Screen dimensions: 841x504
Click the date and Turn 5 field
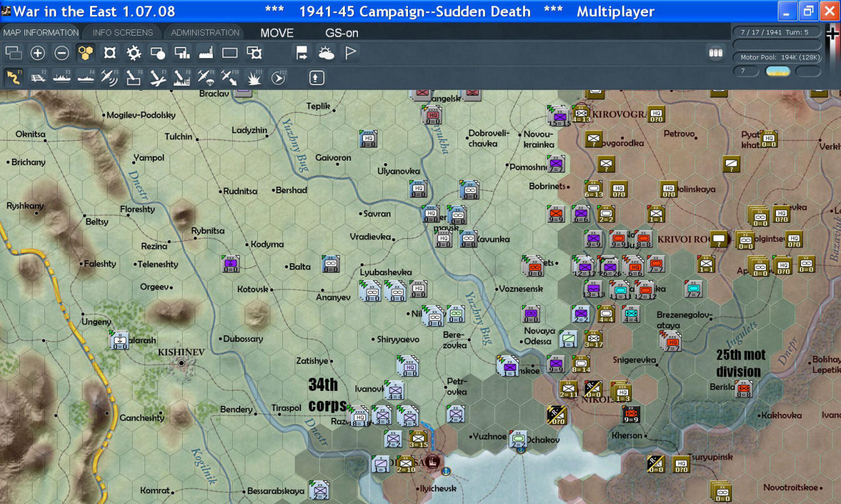point(776,32)
